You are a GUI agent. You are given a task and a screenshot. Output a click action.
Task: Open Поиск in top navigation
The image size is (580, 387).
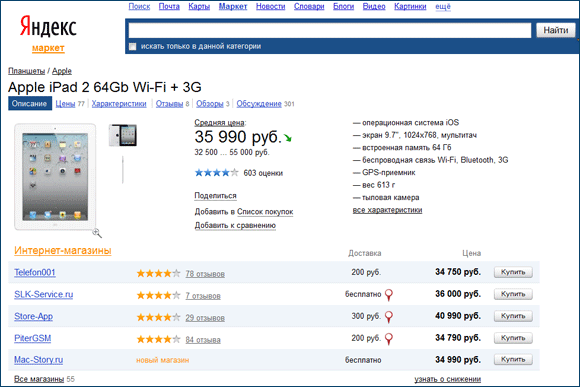[x=139, y=7]
